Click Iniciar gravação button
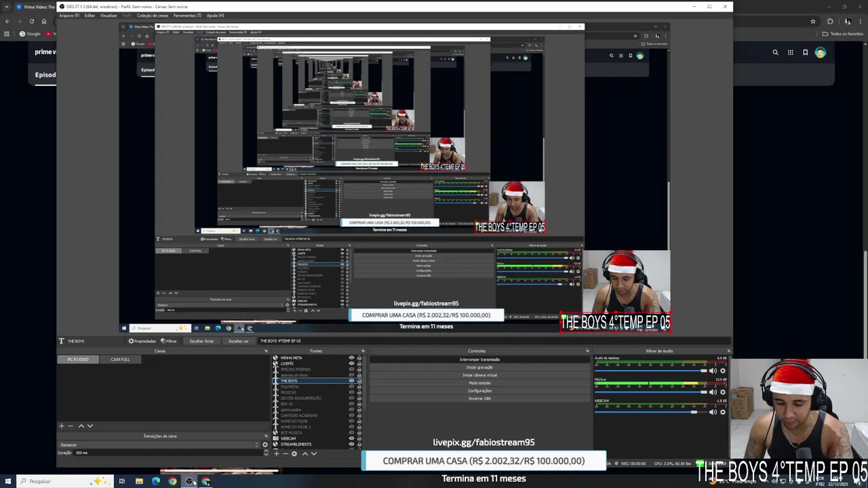This screenshot has width=868, height=488. (479, 367)
